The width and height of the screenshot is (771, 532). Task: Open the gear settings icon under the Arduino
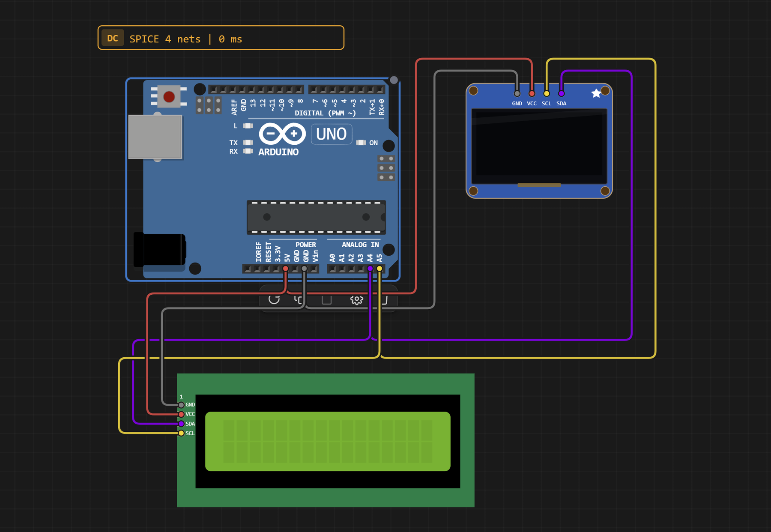click(356, 299)
